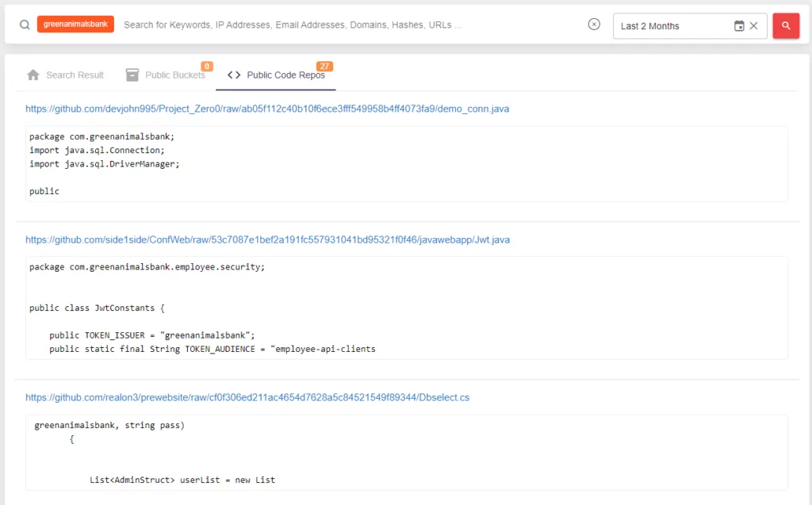The width and height of the screenshot is (812, 505).
Task: Clear date range with the X icon
Action: [754, 26]
